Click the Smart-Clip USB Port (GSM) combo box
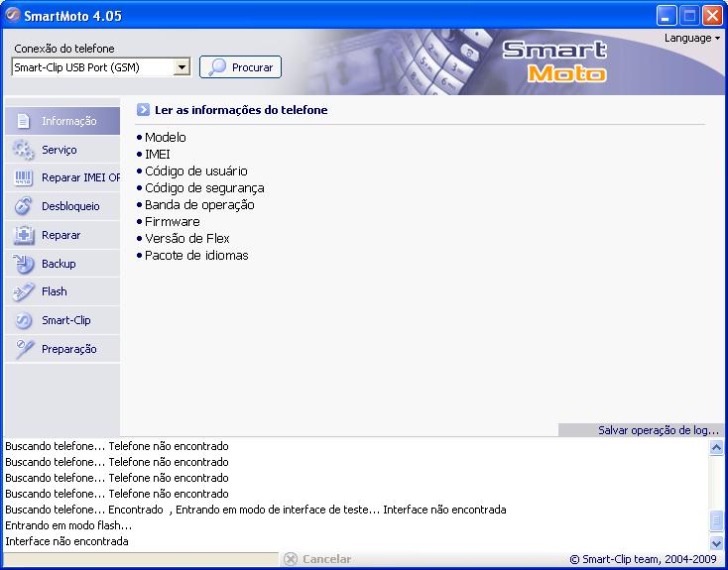The image size is (728, 570). tap(101, 67)
